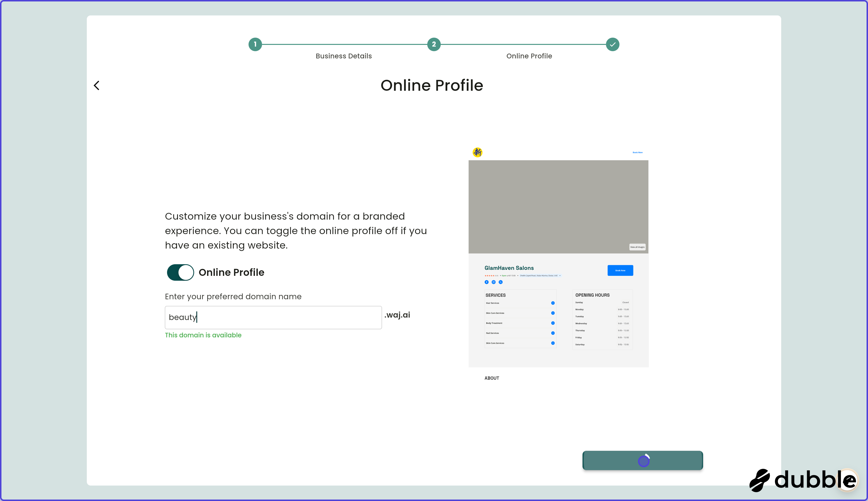
Task: Open the X social media icon
Action: [501, 282]
